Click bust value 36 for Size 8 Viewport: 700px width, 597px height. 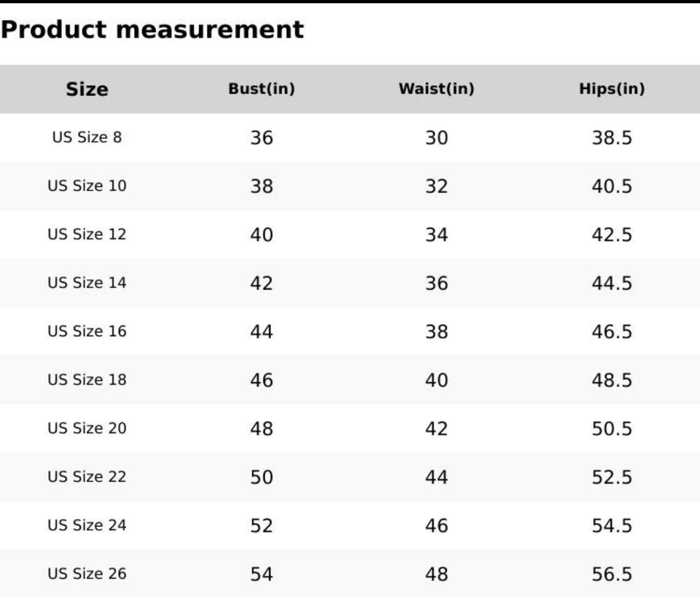262,138
